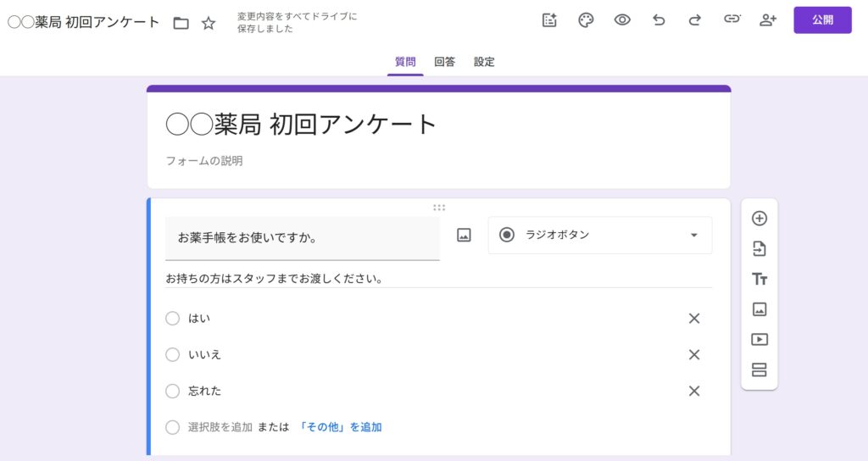Click the redo arrow icon
The width and height of the screenshot is (868, 461).
click(x=695, y=20)
